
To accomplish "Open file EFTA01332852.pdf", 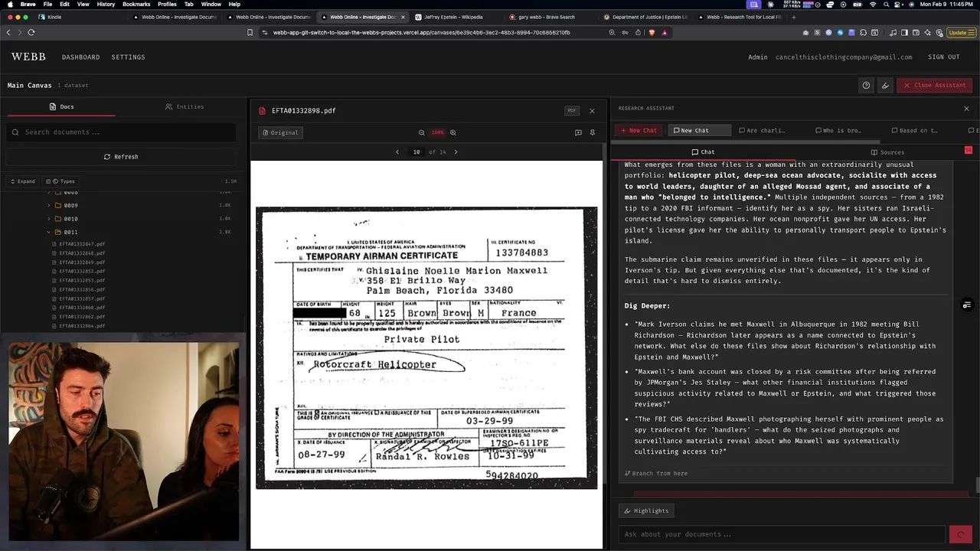I will [82, 272].
